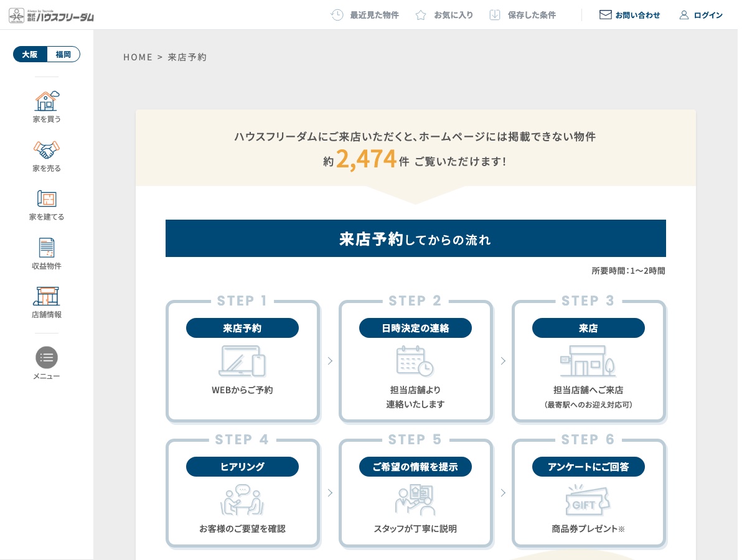Click 家を売る handshake icon
The width and height of the screenshot is (747, 560).
tap(47, 150)
